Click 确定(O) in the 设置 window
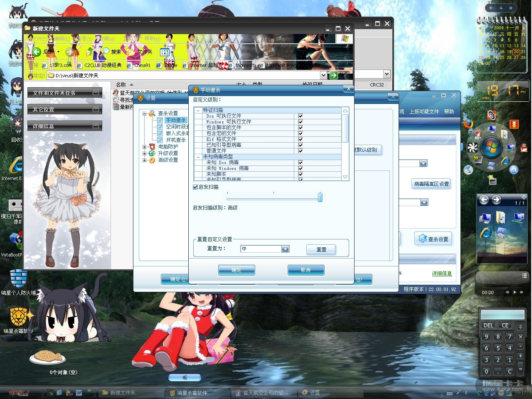Viewport: 532px width, 399px height. pyautogui.click(x=179, y=279)
